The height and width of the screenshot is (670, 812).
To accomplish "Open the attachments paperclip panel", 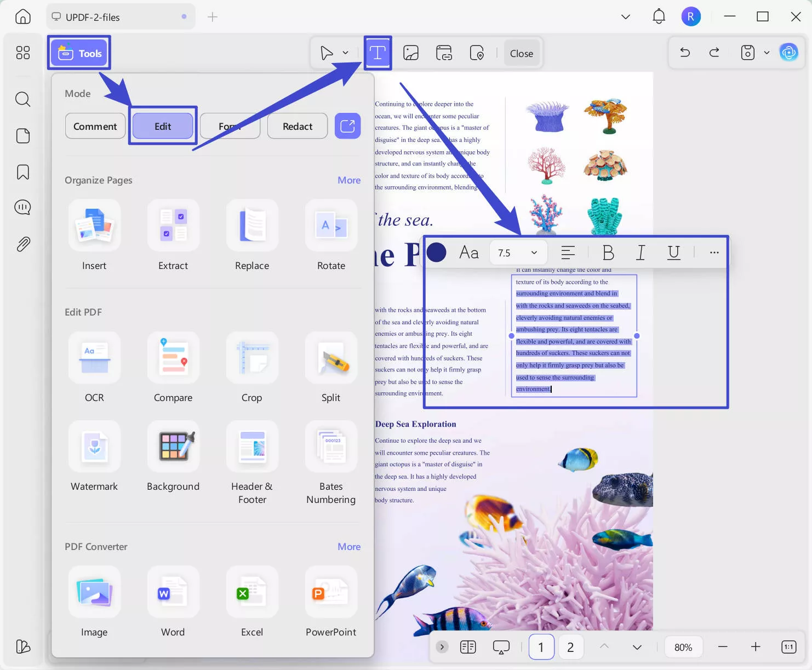I will 23,244.
